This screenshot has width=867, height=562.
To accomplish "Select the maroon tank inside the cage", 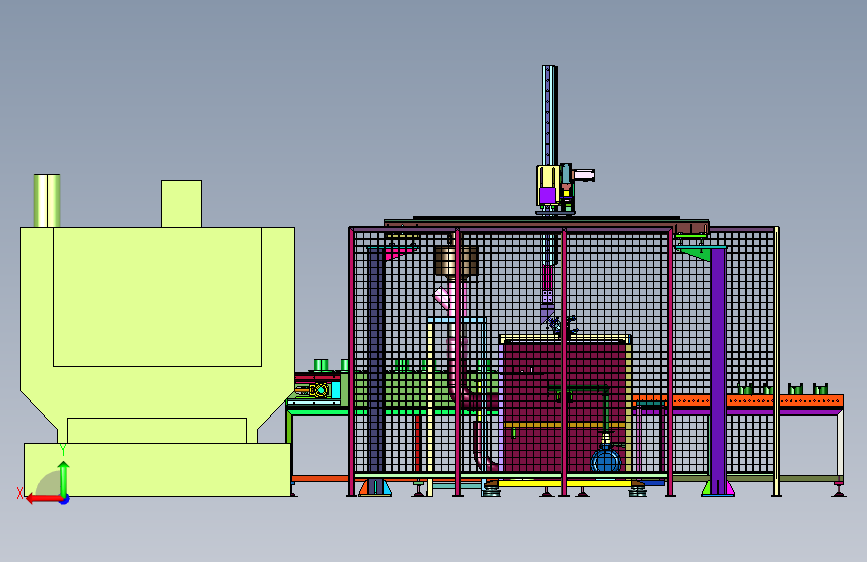I will pyautogui.click(x=565, y=407).
